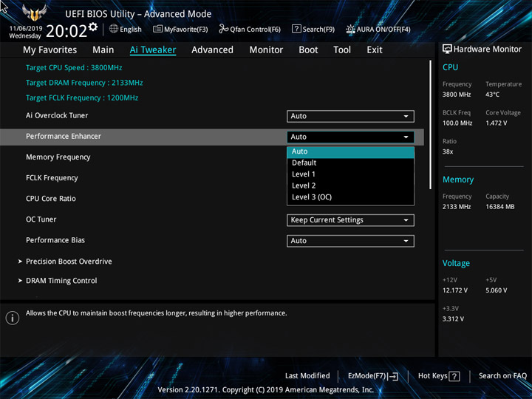Click the Target FCLK Frequency : 1200MHz text
The image size is (532, 399).
click(x=82, y=98)
